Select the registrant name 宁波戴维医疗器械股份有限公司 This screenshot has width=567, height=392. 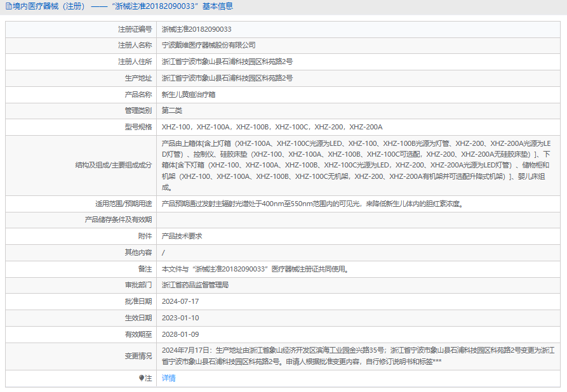pyautogui.click(x=208, y=46)
